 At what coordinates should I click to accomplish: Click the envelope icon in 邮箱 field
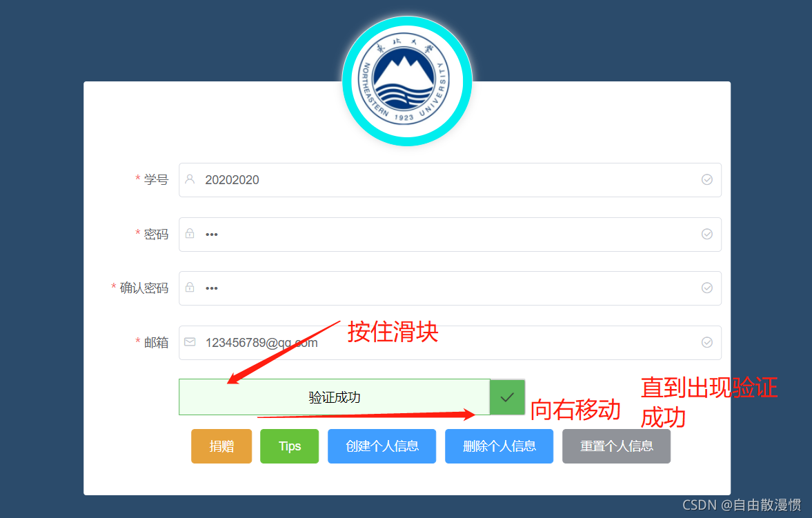click(x=190, y=342)
